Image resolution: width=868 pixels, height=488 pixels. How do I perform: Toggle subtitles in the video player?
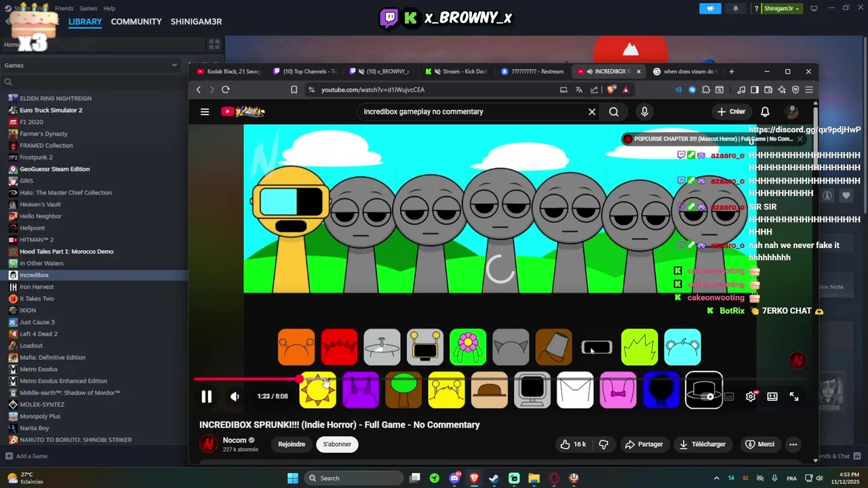tap(729, 396)
